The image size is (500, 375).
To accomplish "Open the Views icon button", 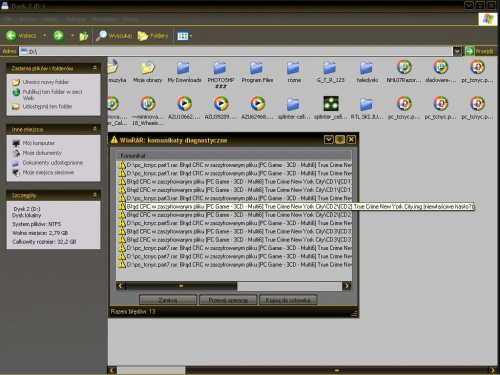I will (x=183, y=36).
